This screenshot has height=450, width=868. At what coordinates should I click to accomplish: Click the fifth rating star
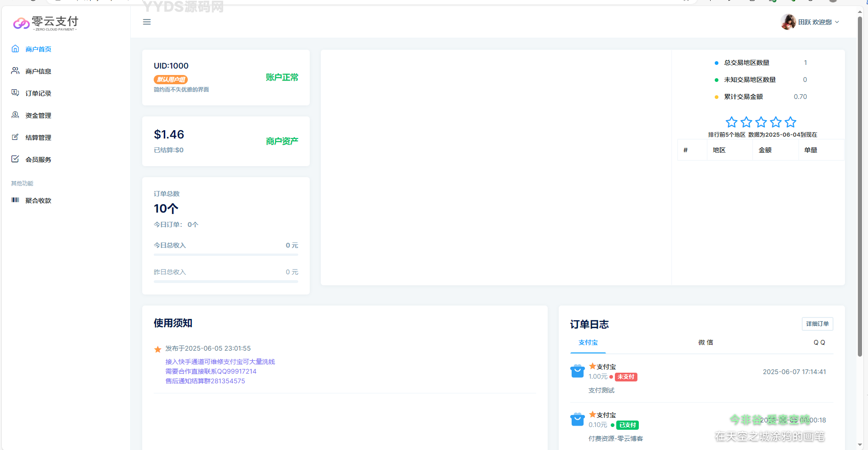(790, 122)
